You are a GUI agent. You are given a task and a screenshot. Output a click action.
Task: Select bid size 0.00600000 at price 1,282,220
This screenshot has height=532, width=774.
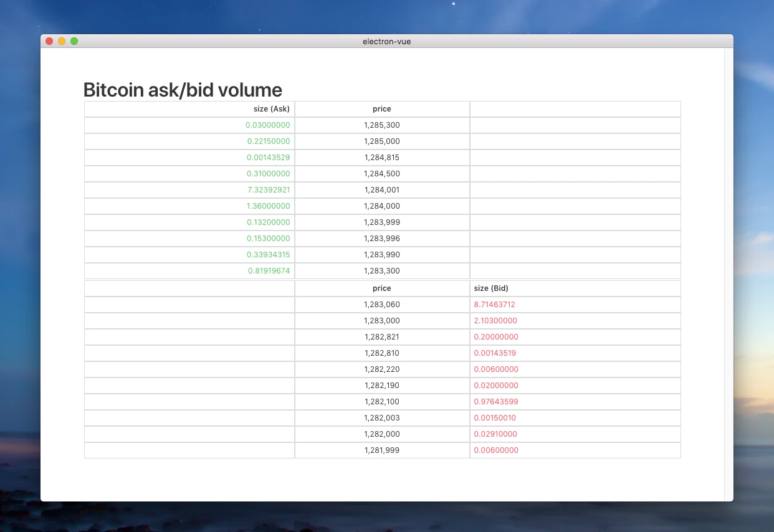click(x=496, y=369)
